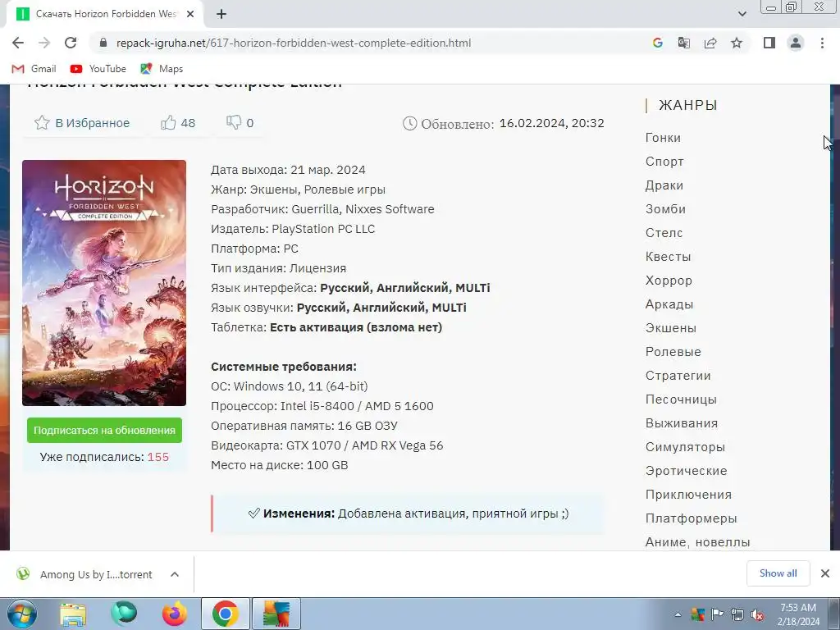Open the Гонки genre
This screenshot has width=840, height=630.
click(663, 138)
